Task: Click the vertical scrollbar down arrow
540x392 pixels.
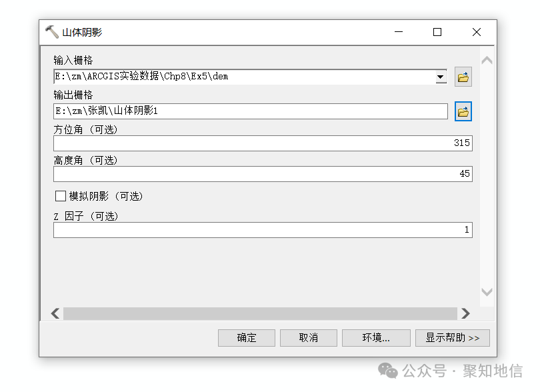Action: click(x=487, y=292)
